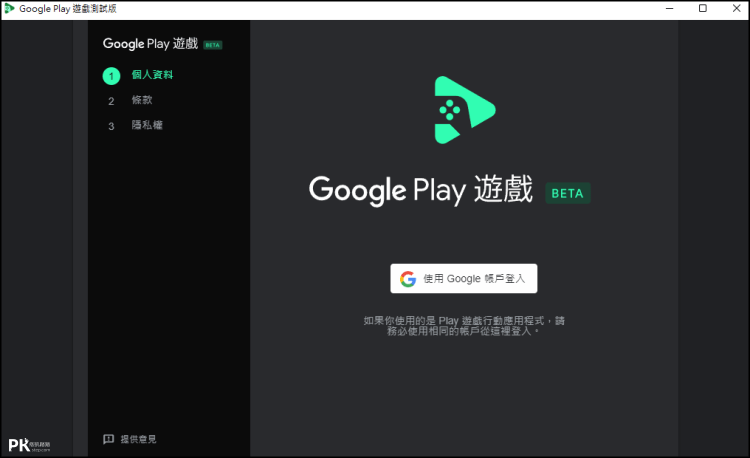Click the green step 1 circle badge

[x=111, y=76]
